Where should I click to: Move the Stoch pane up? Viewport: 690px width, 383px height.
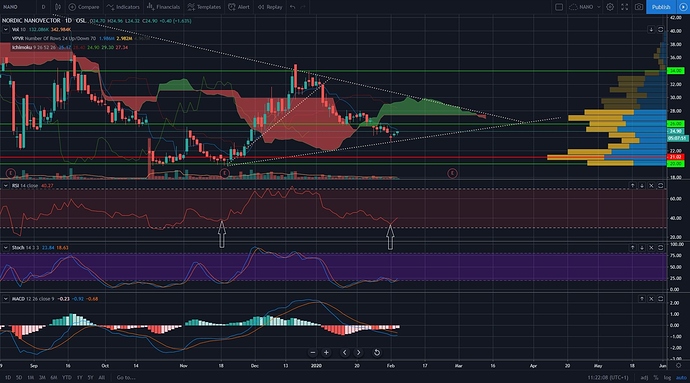(x=632, y=248)
